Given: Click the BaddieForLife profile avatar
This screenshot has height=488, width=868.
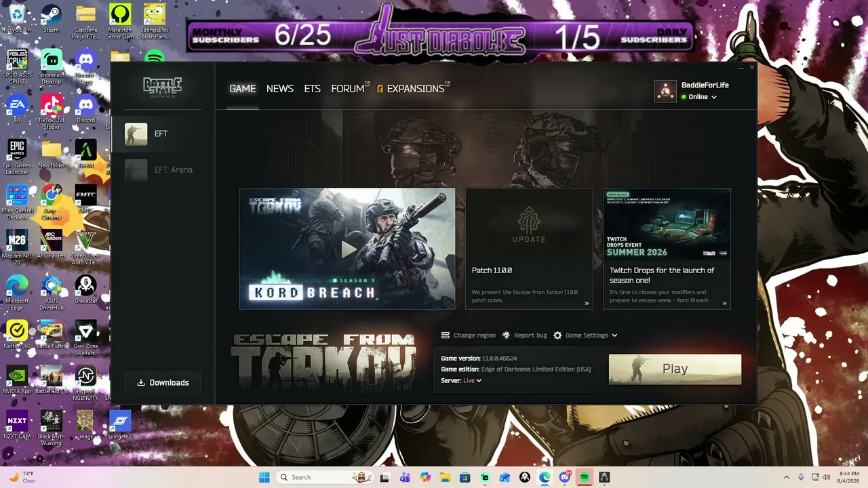Looking at the screenshot, I should pyautogui.click(x=665, y=91).
